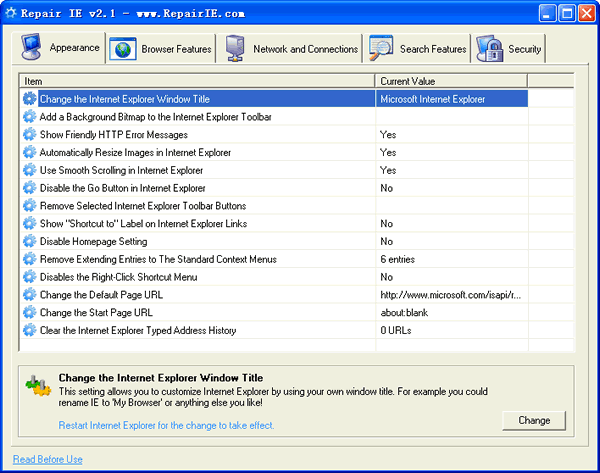Click the puzzle piece icon in description panel
Screen dimensions: 600x473
(x=38, y=386)
